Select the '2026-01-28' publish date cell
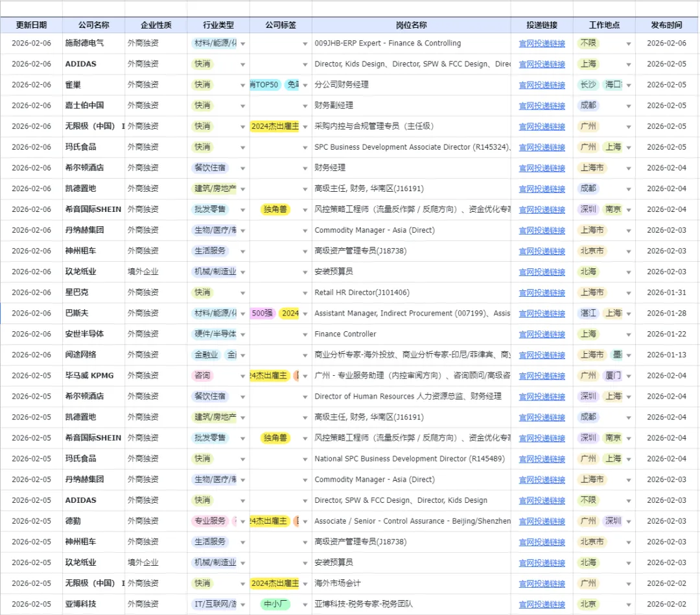The image size is (700, 615). coord(666,313)
